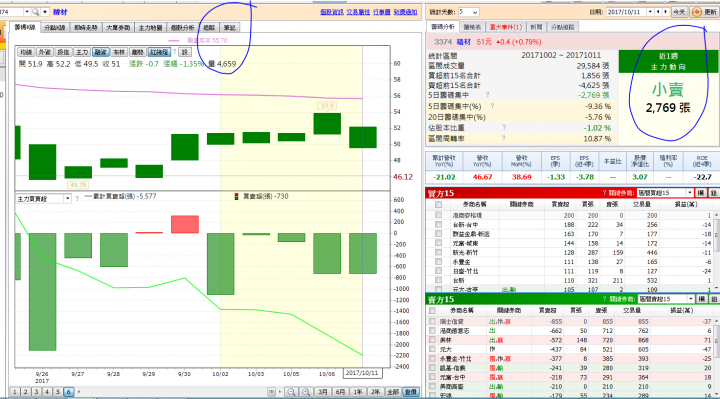
Task: Click help icon beside 5日籌碼集中(%)
Action: click(492, 106)
